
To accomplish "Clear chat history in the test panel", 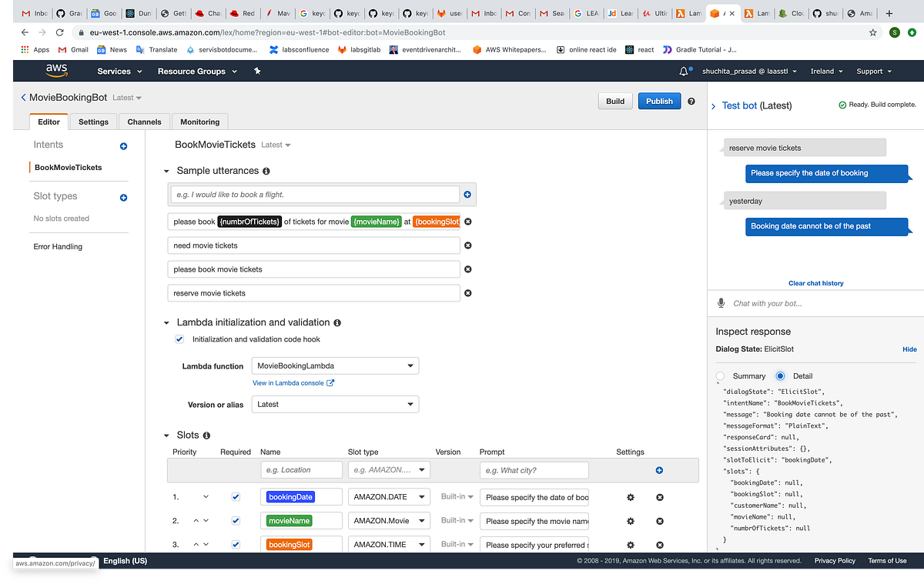I will [x=815, y=283].
